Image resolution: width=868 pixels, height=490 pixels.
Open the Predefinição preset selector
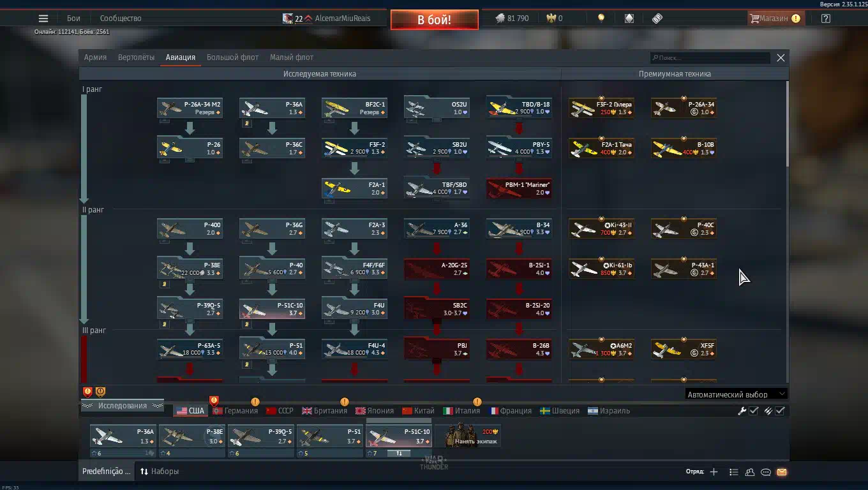tap(106, 471)
